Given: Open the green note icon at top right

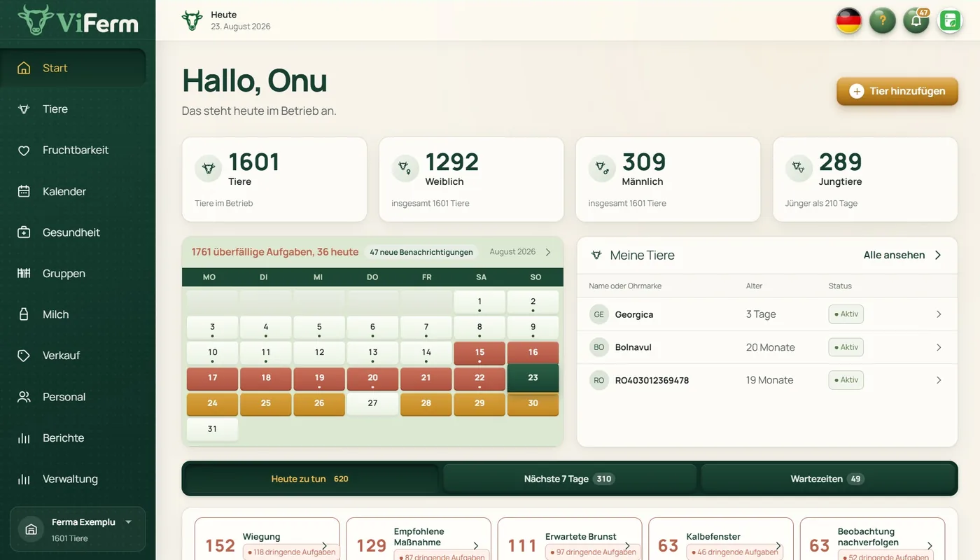Looking at the screenshot, I should point(950,20).
